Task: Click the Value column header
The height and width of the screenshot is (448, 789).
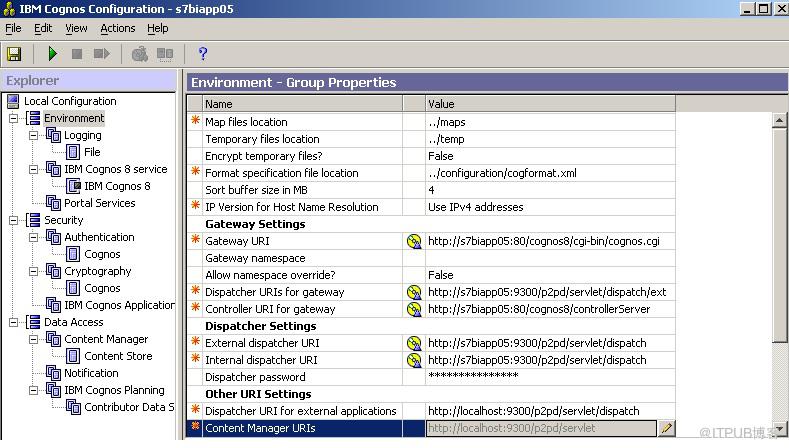Action: 550,104
